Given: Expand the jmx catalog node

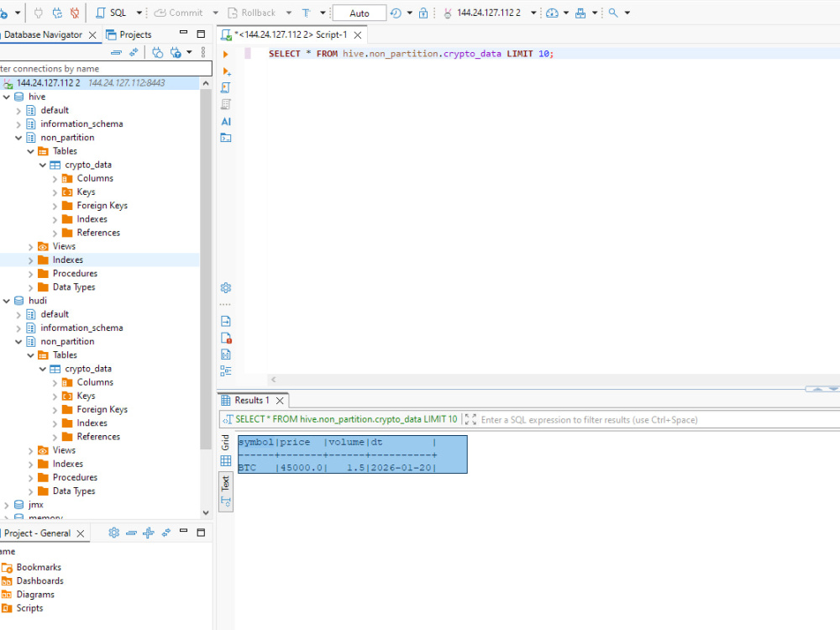Looking at the screenshot, I should coord(7,505).
